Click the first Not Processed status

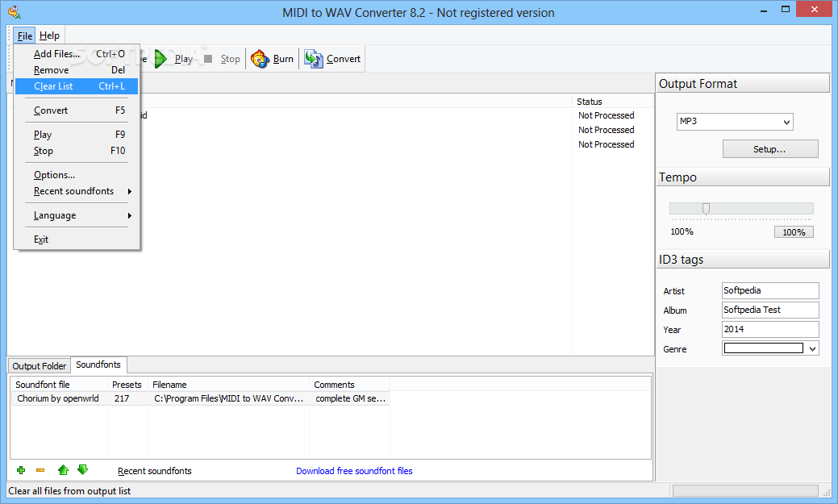pos(606,115)
